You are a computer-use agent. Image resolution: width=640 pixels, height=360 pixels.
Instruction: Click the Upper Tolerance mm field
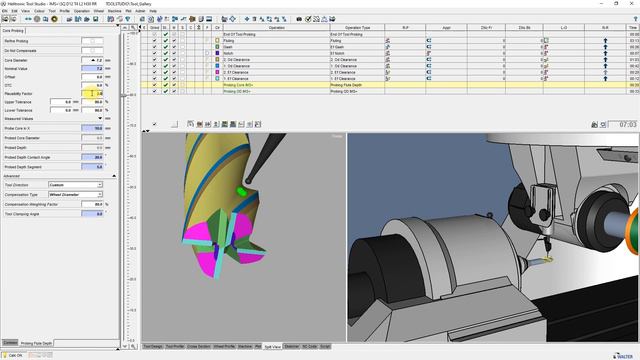coord(61,102)
